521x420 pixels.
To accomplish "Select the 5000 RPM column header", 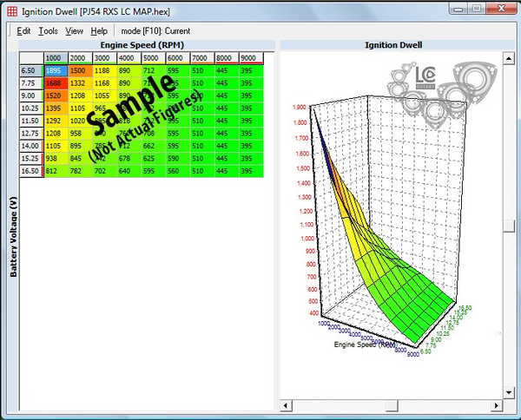I will (154, 58).
